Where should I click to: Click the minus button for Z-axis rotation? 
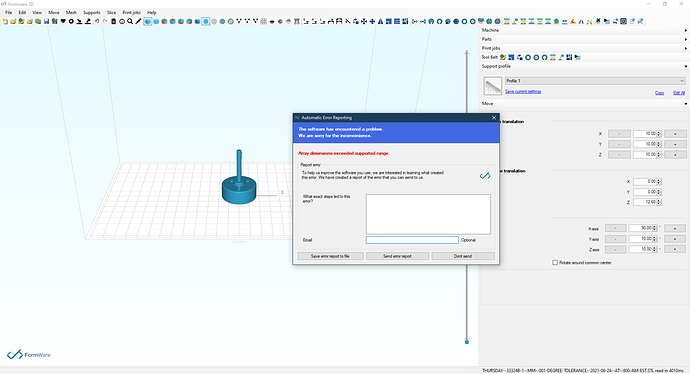tap(615, 249)
